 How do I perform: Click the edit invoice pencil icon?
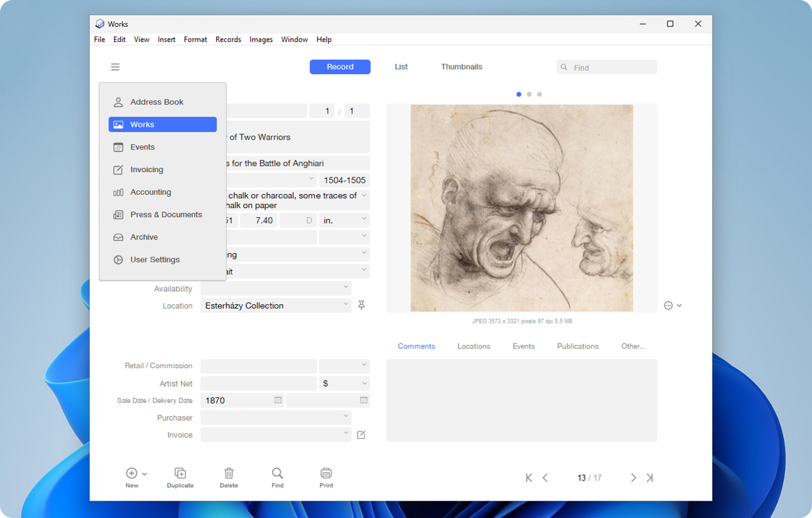tap(361, 435)
